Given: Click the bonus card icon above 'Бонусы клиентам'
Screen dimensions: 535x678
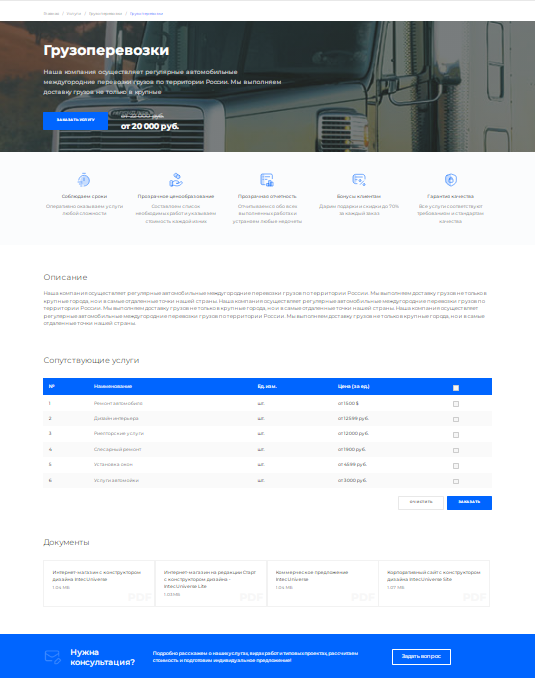Looking at the screenshot, I should [x=359, y=179].
